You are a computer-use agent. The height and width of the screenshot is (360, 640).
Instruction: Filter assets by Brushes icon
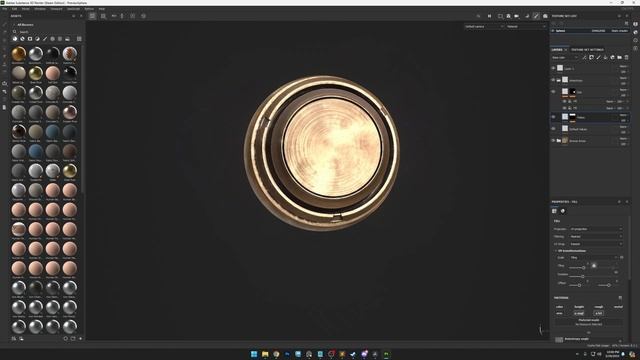pyautogui.click(x=45, y=39)
